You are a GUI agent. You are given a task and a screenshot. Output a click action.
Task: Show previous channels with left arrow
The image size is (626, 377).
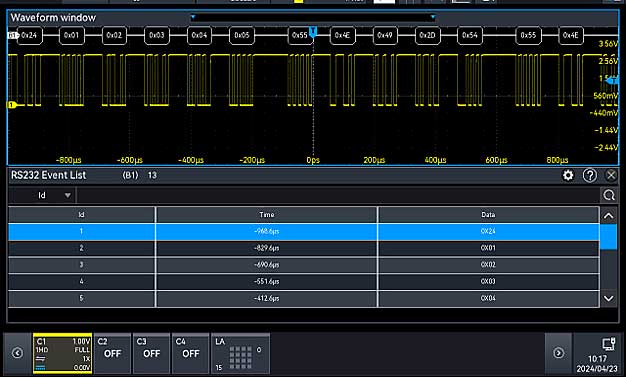pyautogui.click(x=17, y=353)
